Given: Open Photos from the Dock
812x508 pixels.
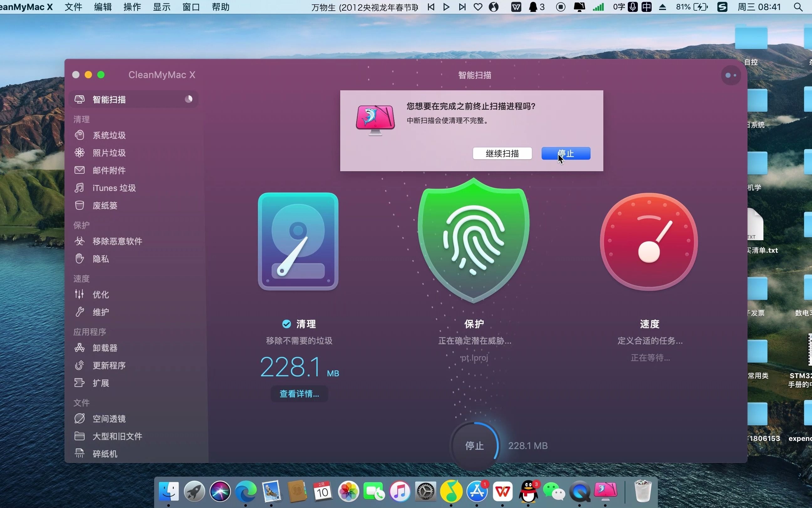Looking at the screenshot, I should (348, 491).
